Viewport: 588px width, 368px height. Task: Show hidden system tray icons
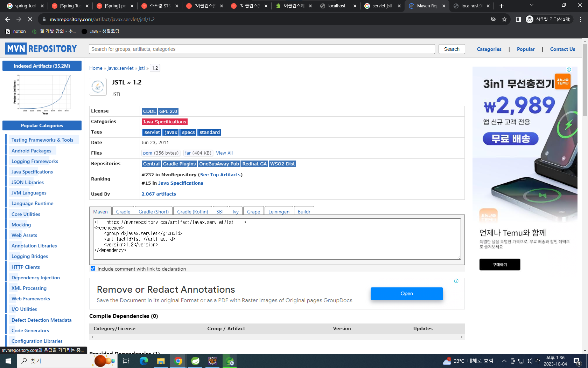click(x=504, y=361)
